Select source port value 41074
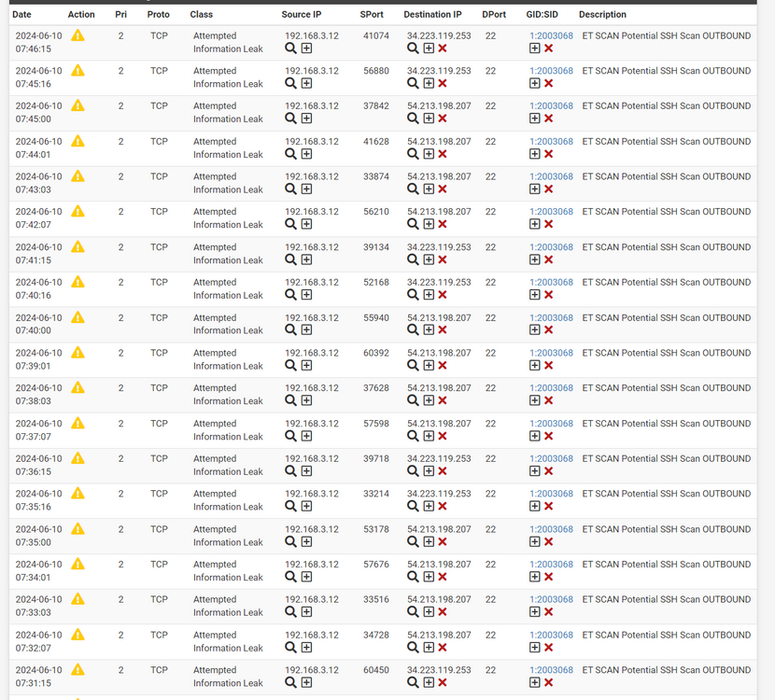Viewport: 775px width, 700px height. 376,35
